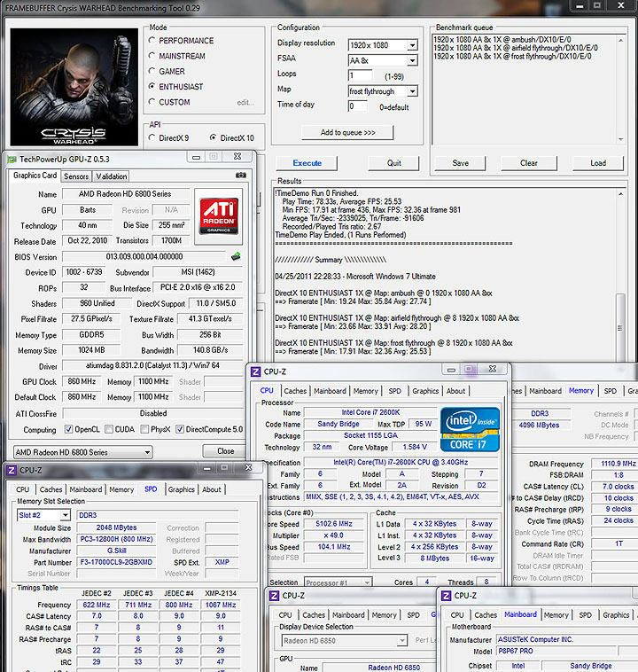Image resolution: width=638 pixels, height=672 pixels.
Task: Select the ENTHUSIAST mode radio button
Action: (x=152, y=87)
